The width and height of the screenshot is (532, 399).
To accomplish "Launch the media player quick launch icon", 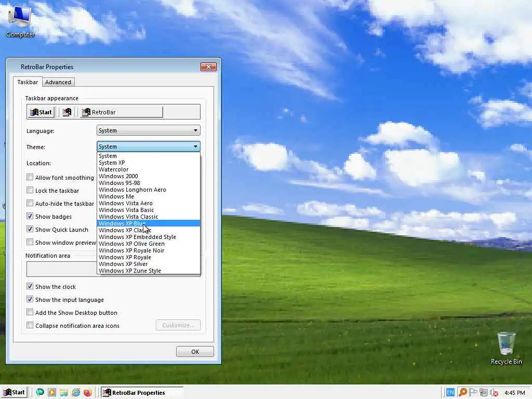I will click(x=52, y=392).
